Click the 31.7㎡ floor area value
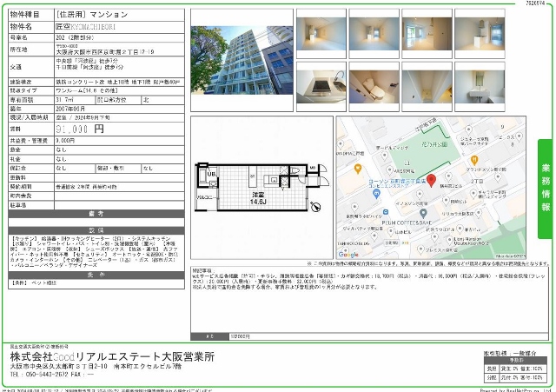 64,100
